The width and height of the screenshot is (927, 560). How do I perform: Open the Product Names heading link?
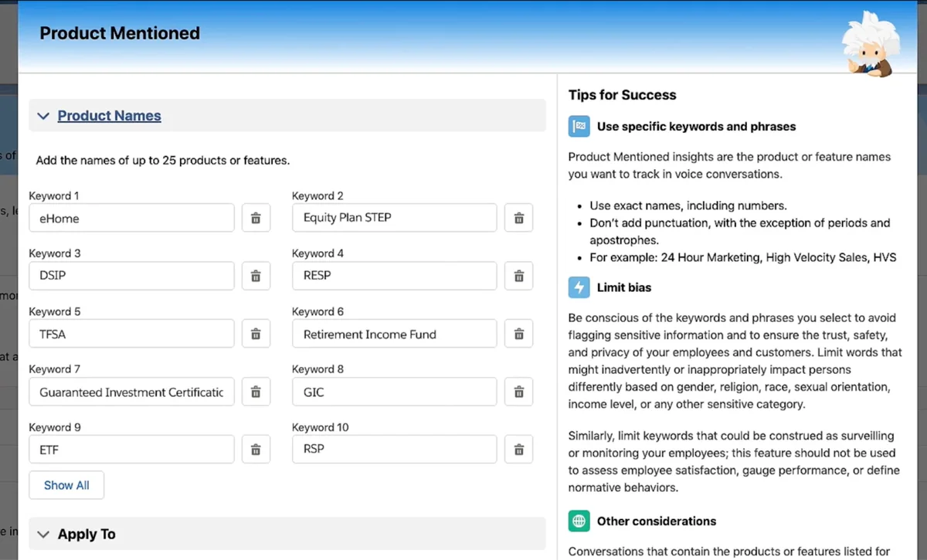tap(110, 116)
